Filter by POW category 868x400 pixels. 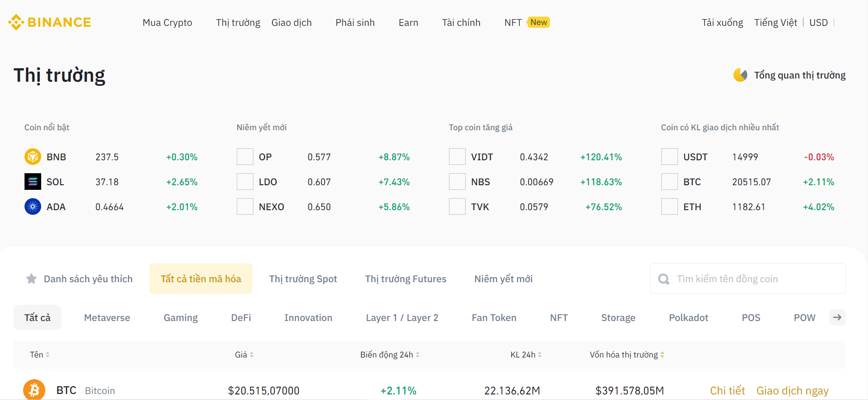pyautogui.click(x=804, y=317)
